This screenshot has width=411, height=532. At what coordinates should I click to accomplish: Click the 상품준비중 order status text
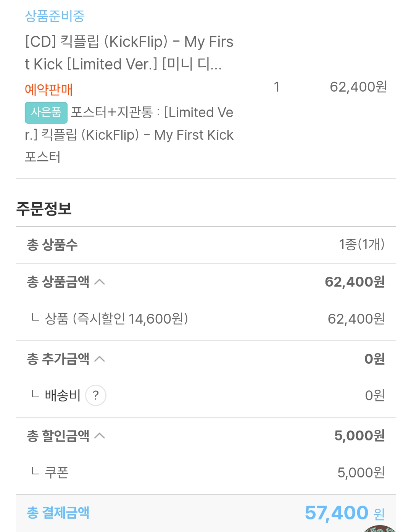click(x=55, y=16)
